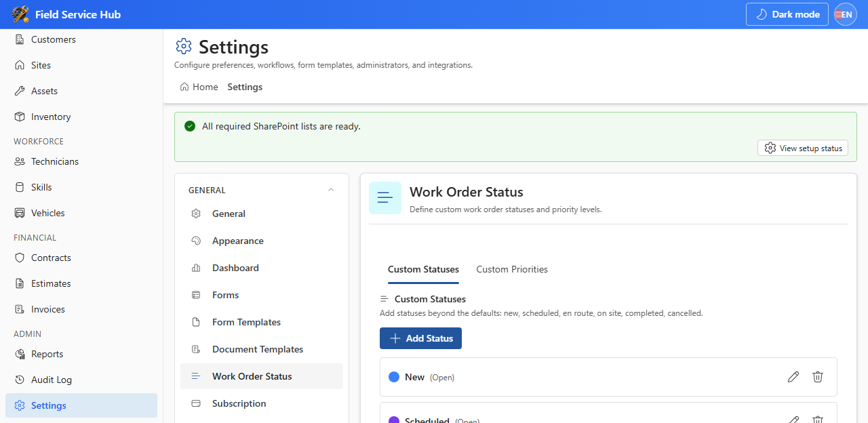Edit the New status with pencil icon
This screenshot has width=868, height=423.
(793, 377)
